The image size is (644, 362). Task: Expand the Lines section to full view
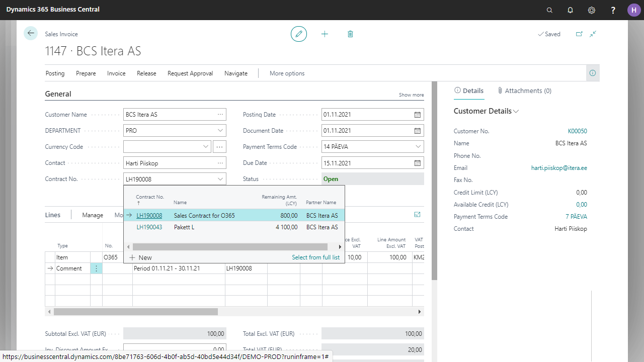coord(417,215)
